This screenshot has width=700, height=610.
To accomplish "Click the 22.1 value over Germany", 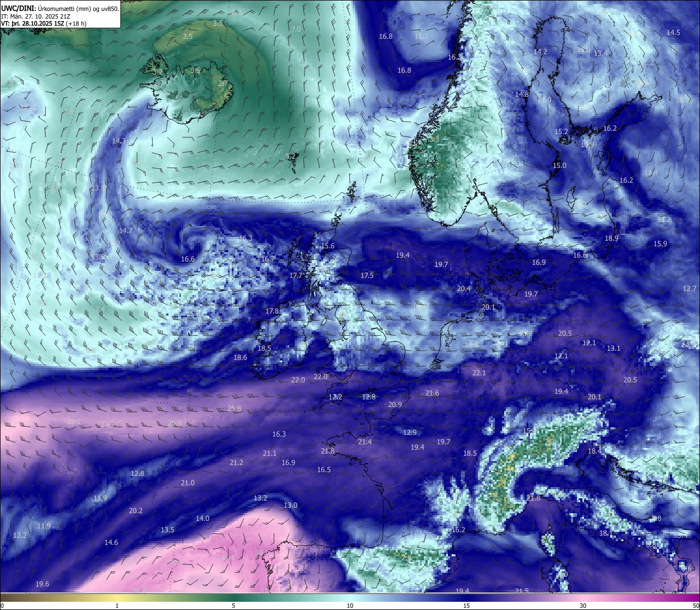I will (479, 373).
